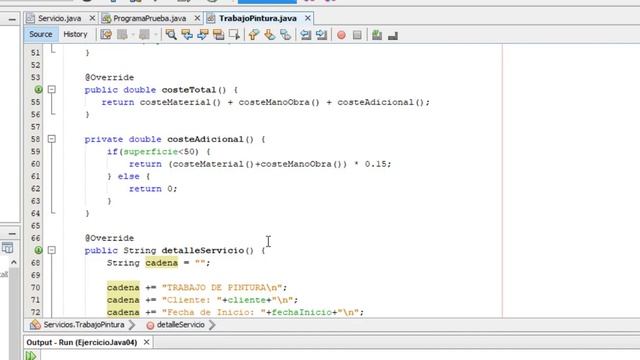Minimize the upper left panel
Image resolution: width=640 pixels, height=360 pixels.
click(x=12, y=20)
